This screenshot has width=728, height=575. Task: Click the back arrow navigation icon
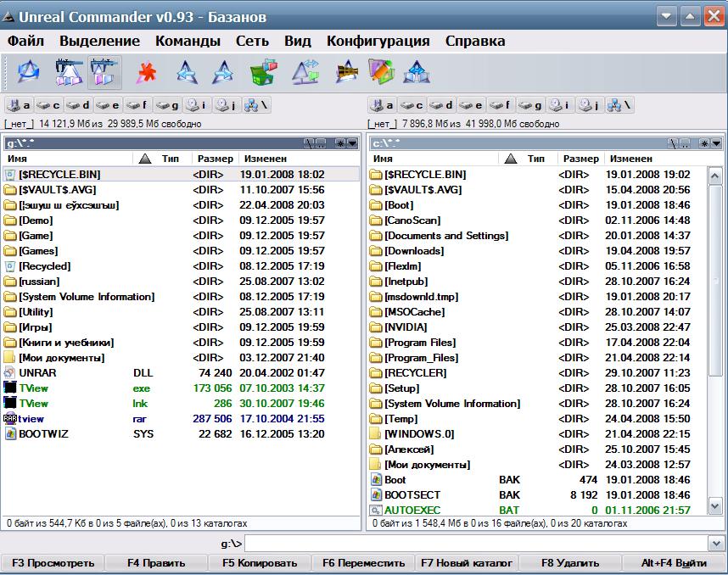pos(188,72)
